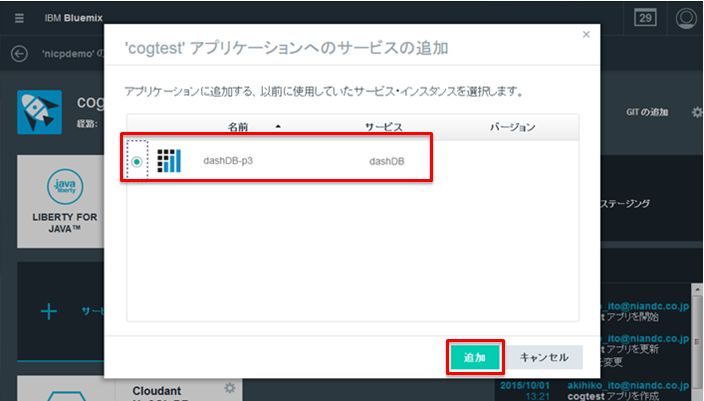Screen dimensions: 704x401
Task: Click the dashDB service bar-chart icon
Action: point(170,160)
